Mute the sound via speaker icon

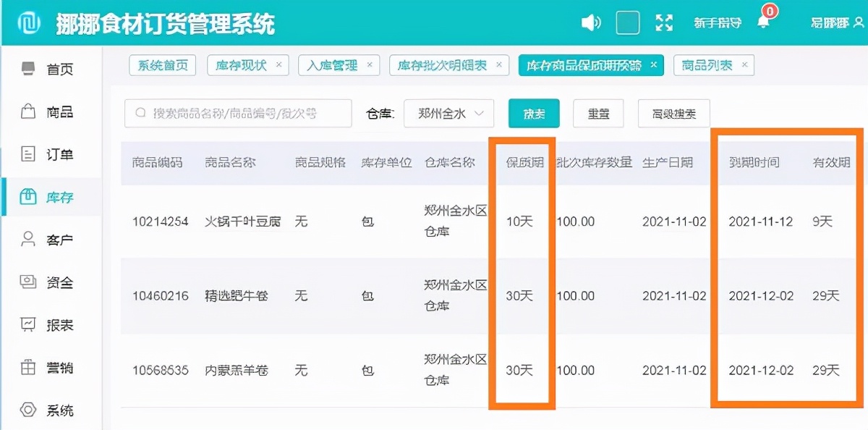click(x=591, y=22)
